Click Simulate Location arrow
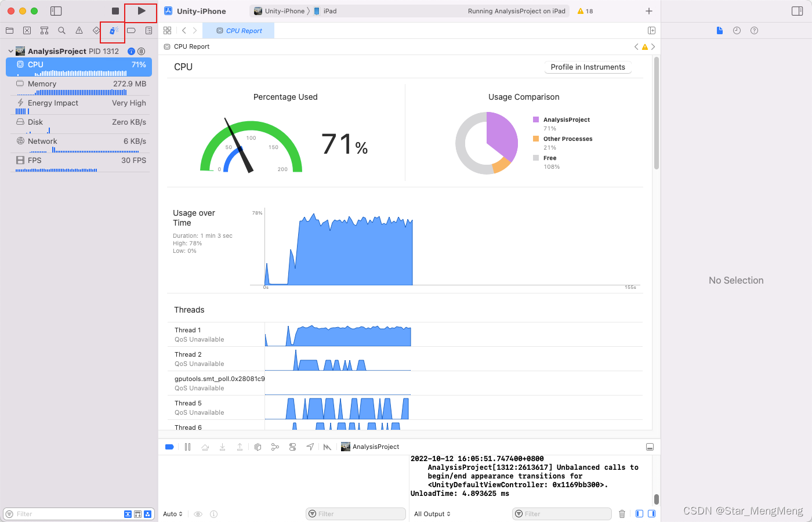The image size is (812, 522). 310,447
